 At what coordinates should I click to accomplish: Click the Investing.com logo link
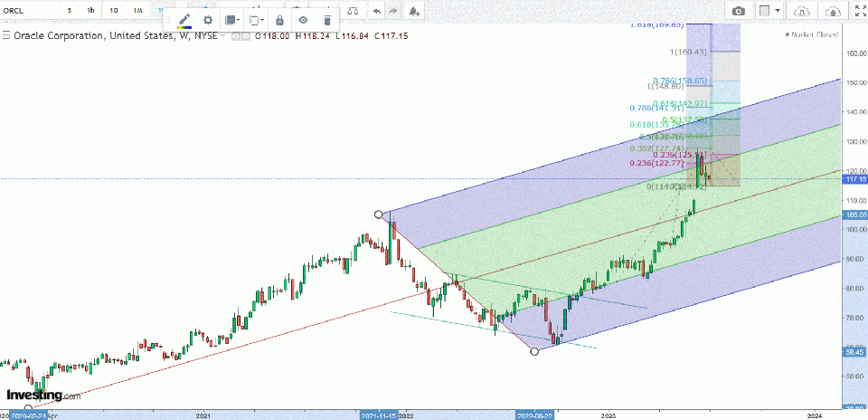click(x=42, y=396)
